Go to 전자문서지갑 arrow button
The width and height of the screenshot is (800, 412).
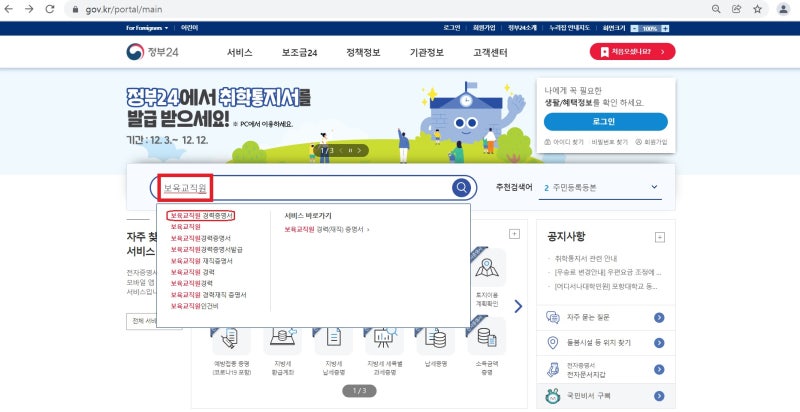click(x=659, y=370)
